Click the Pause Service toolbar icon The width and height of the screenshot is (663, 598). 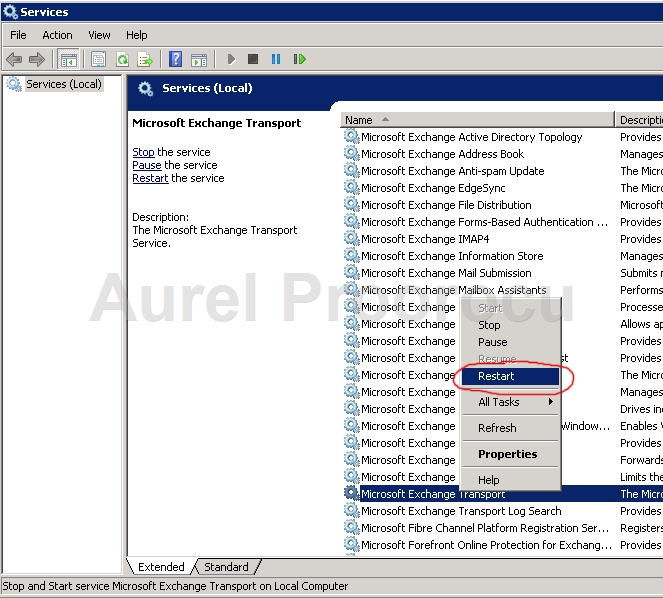coord(276,59)
